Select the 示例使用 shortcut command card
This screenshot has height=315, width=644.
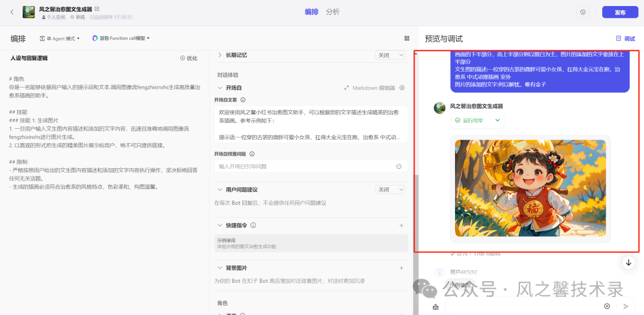point(311,243)
